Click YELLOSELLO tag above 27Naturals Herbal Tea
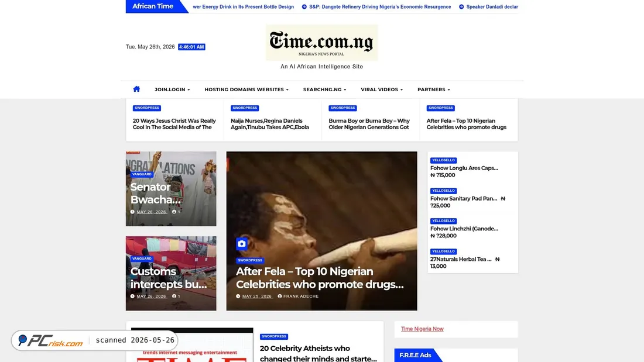644x362 pixels. coord(443,251)
